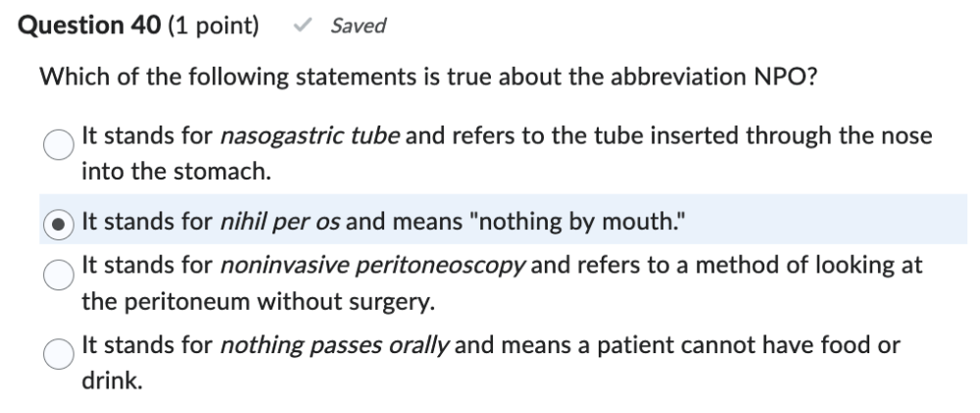
Task: Click the "(1 point)" label
Action: click(x=216, y=26)
